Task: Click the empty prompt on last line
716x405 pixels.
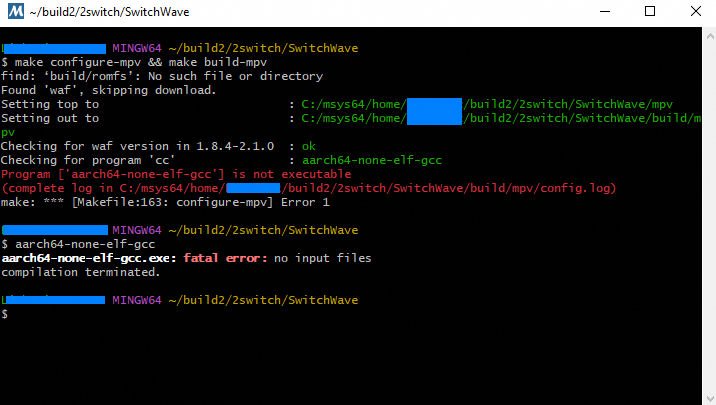Action: 5,314
